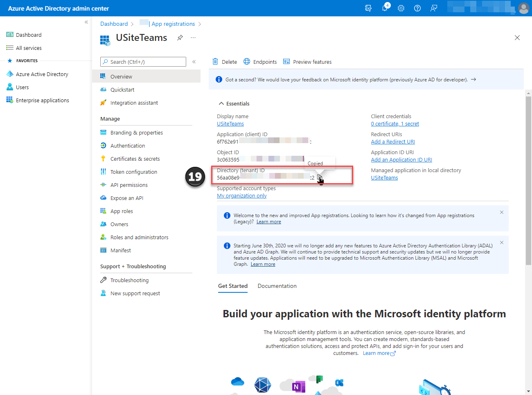Click the vertical scrollbar of content pane
The width and height of the screenshot is (532, 395).
[528, 180]
